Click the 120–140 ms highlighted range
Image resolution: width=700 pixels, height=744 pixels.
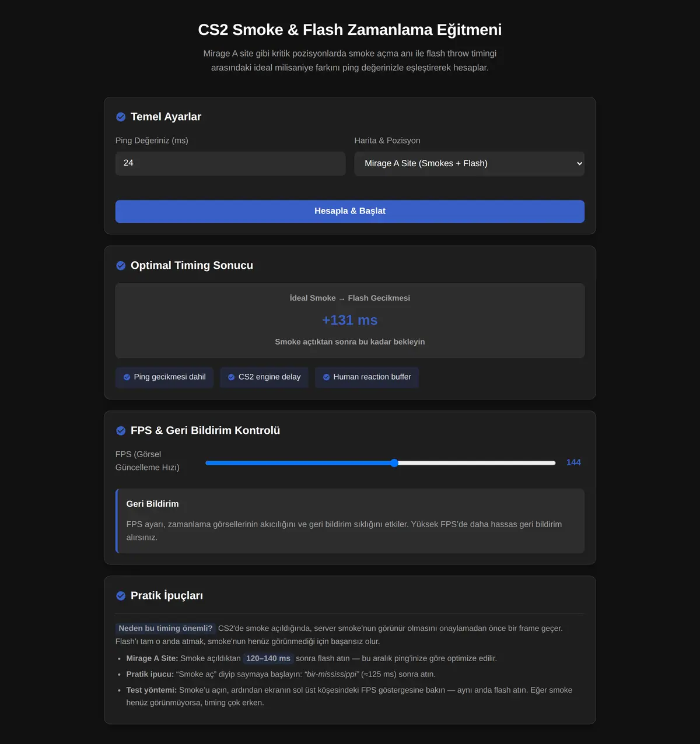click(268, 658)
